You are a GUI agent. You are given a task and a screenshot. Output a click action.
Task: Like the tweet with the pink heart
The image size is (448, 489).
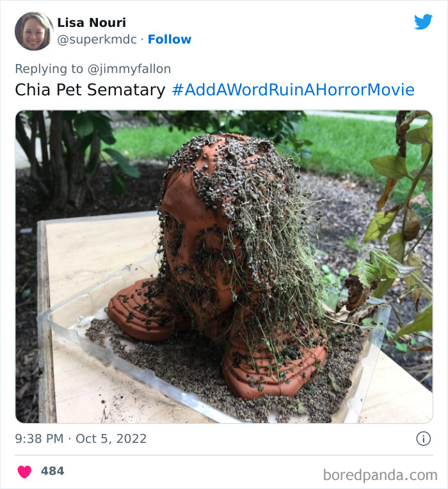[x=24, y=472]
